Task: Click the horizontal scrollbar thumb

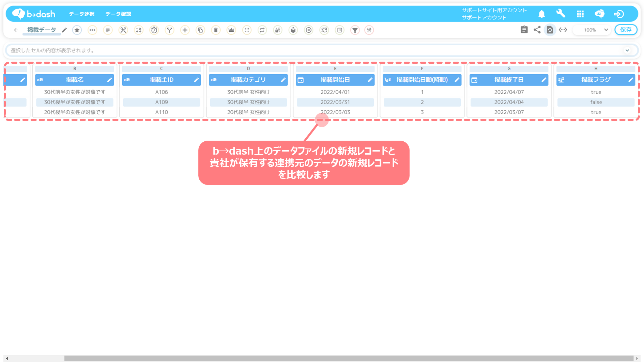Action: 349,358
